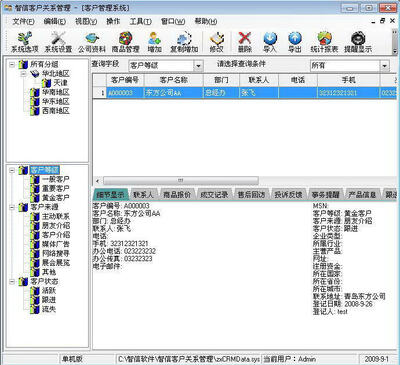Image resolution: width=400 pixels, height=365 pixels.
Task: Collapse the 客户来源 tree group
Action: click(x=12, y=207)
